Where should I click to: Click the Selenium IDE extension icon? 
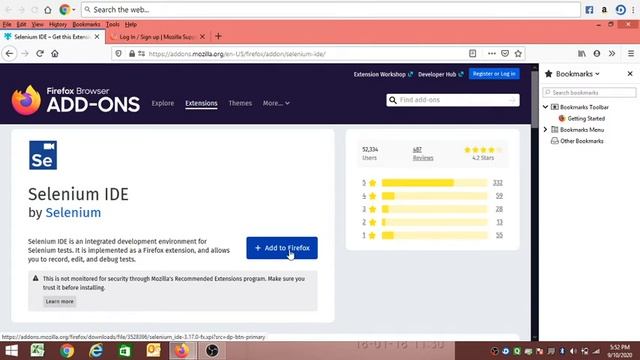pyautogui.click(x=43, y=155)
